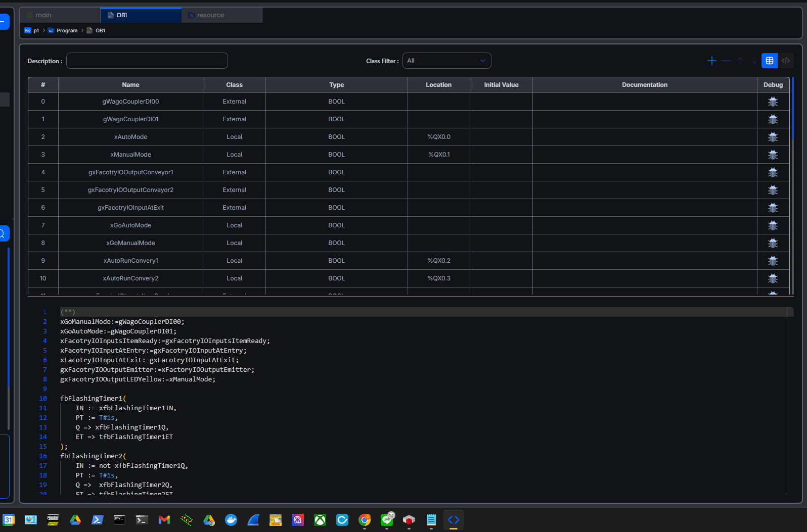
Task: Open LINE messenger from the taskbar
Action: [x=387, y=520]
